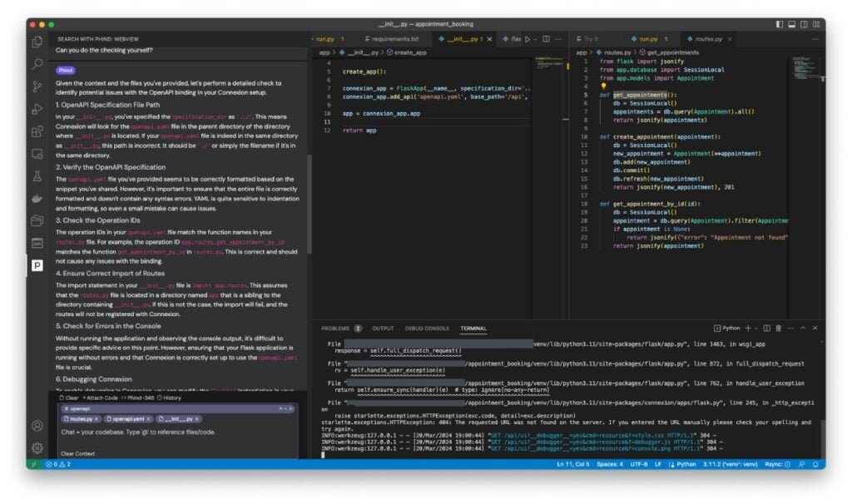Open the Source Control view
This screenshot has width=852, height=504.
[37, 86]
